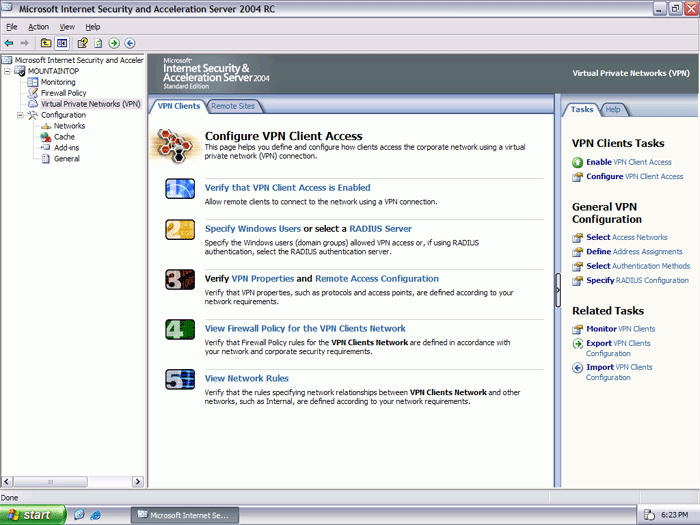Viewport: 700px width, 525px height.
Task: Select Monitoring in the console tree
Action: coord(58,82)
